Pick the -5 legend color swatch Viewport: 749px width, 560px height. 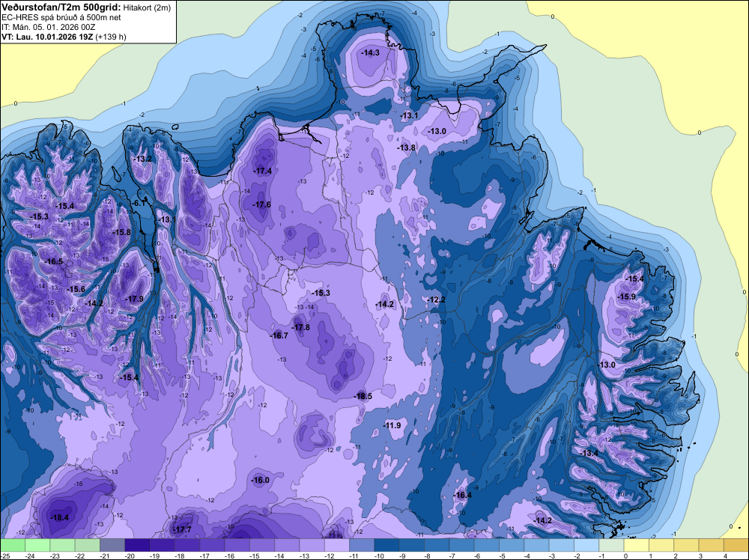coord(512,545)
